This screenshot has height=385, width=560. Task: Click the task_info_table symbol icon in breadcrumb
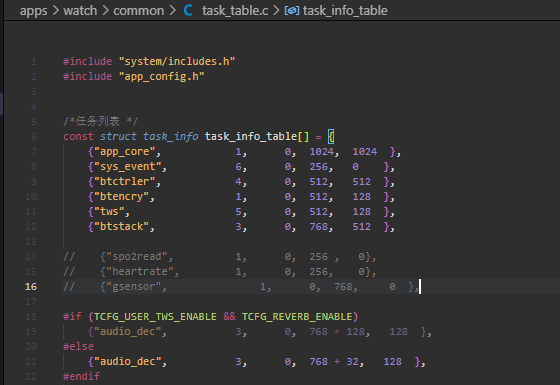[292, 11]
